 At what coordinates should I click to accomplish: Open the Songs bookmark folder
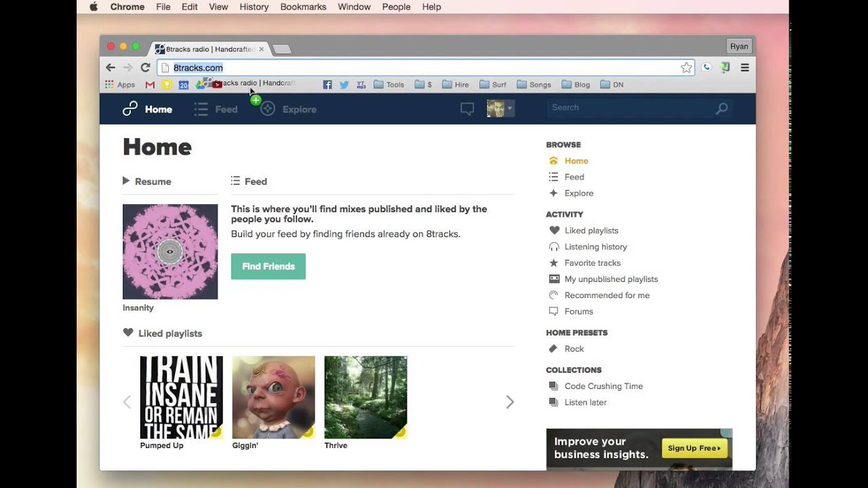(x=534, y=85)
